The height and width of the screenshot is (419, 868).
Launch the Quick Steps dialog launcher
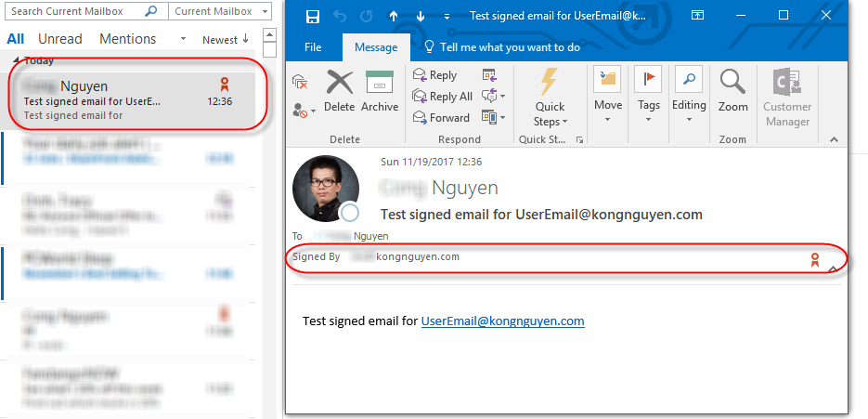[579, 139]
